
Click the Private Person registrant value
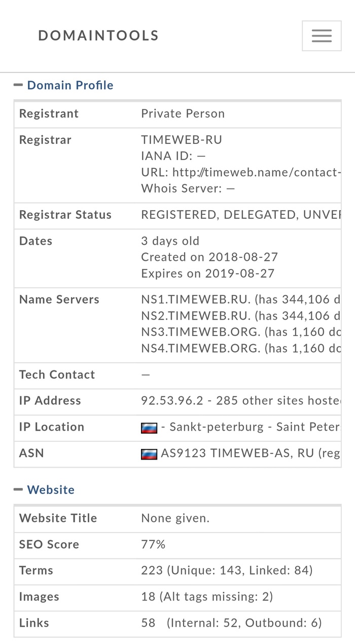(x=183, y=113)
